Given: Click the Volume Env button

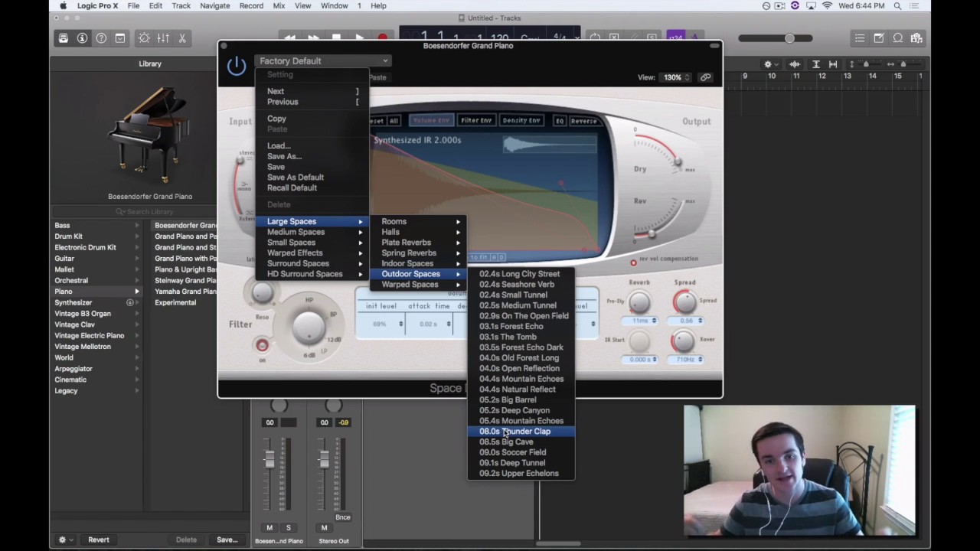Looking at the screenshot, I should coord(430,121).
